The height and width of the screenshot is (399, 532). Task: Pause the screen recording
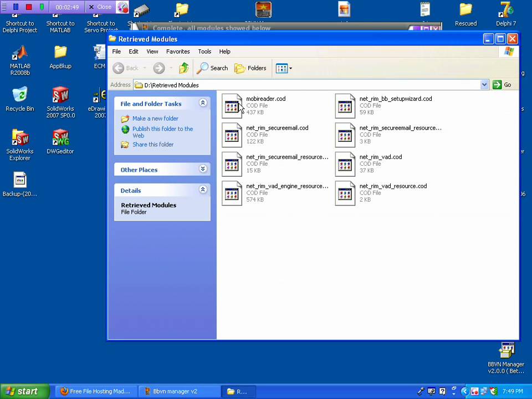[16, 7]
